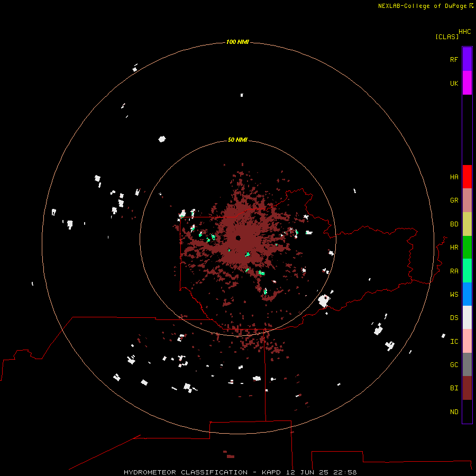Click the "HA" legend label
This screenshot has width=476, height=476.
(x=454, y=177)
